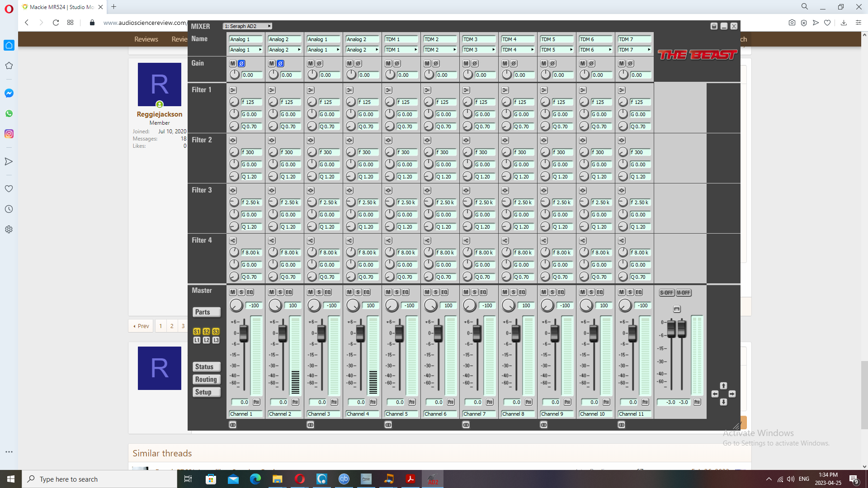Open History from Opera sidebar
This screenshot has height=488, width=868.
pos(9,209)
